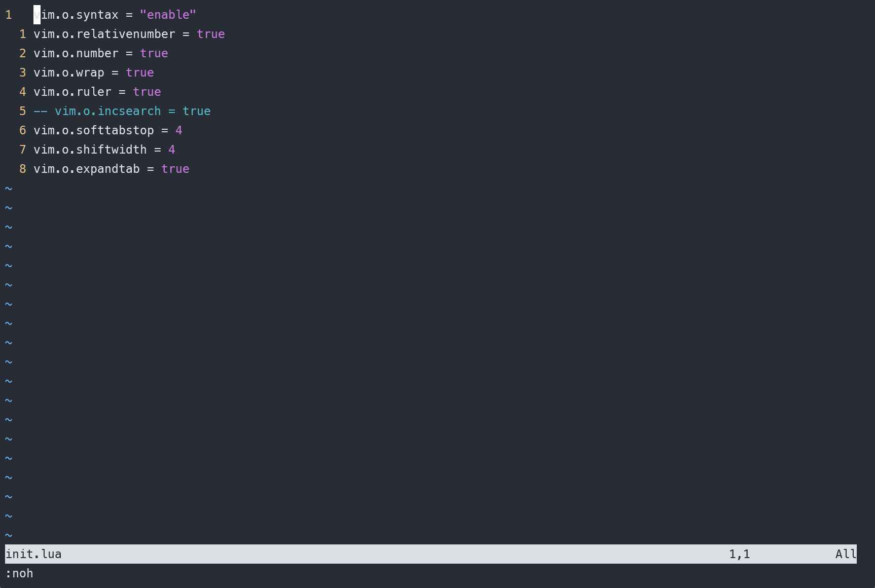875x588 pixels.
Task: Click the vim.o.syntax line of code
Action: [x=115, y=15]
